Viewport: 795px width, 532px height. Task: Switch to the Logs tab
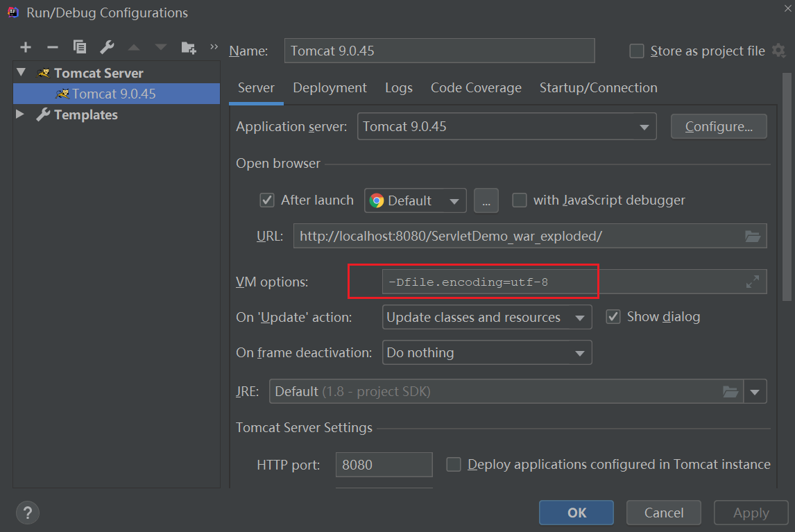click(398, 87)
